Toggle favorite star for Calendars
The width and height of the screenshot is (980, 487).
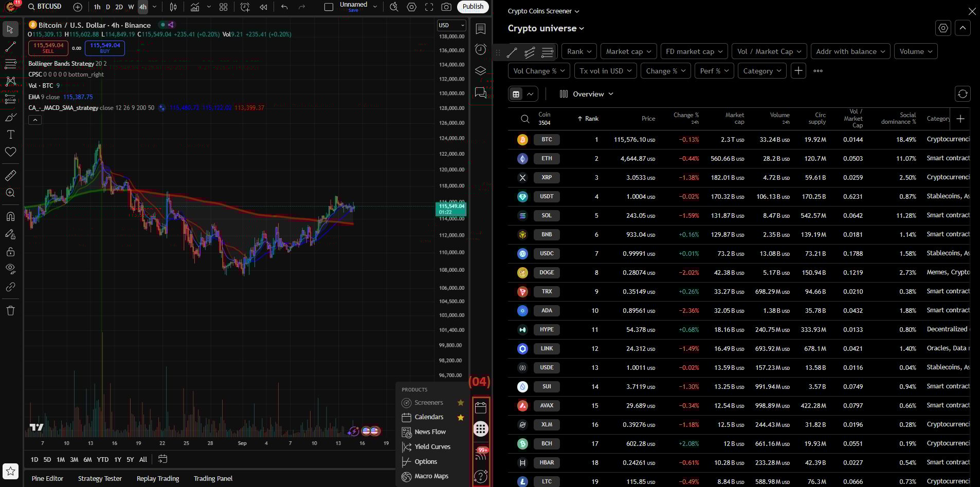coord(461,417)
